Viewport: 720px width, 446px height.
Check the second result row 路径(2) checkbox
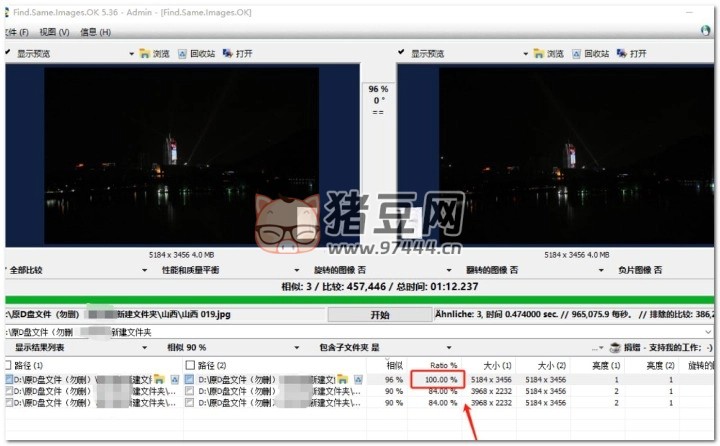point(189,392)
